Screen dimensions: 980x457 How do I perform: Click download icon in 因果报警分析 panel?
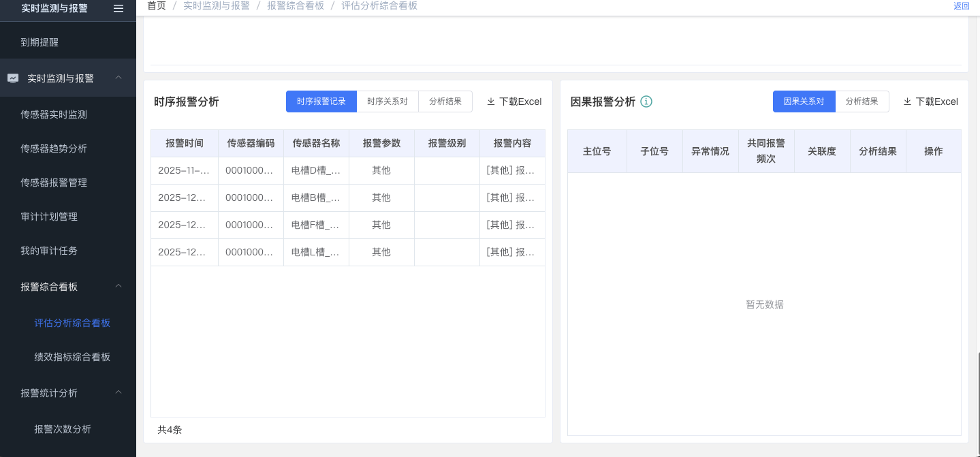pos(907,101)
